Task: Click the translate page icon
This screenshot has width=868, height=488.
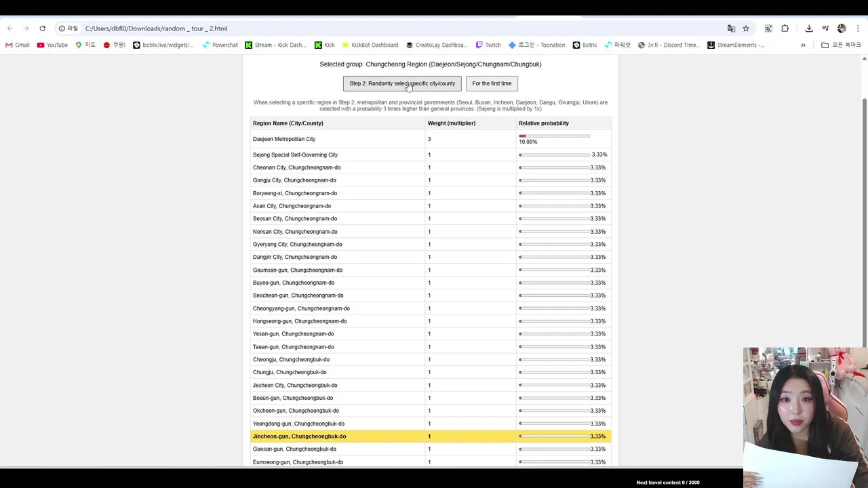Action: (x=731, y=28)
